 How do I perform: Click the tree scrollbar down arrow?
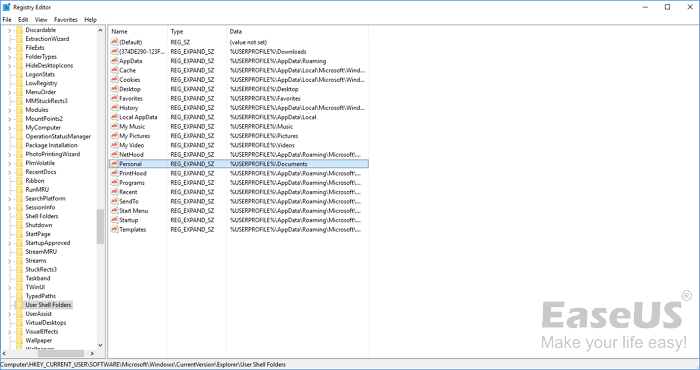pyautogui.click(x=100, y=345)
